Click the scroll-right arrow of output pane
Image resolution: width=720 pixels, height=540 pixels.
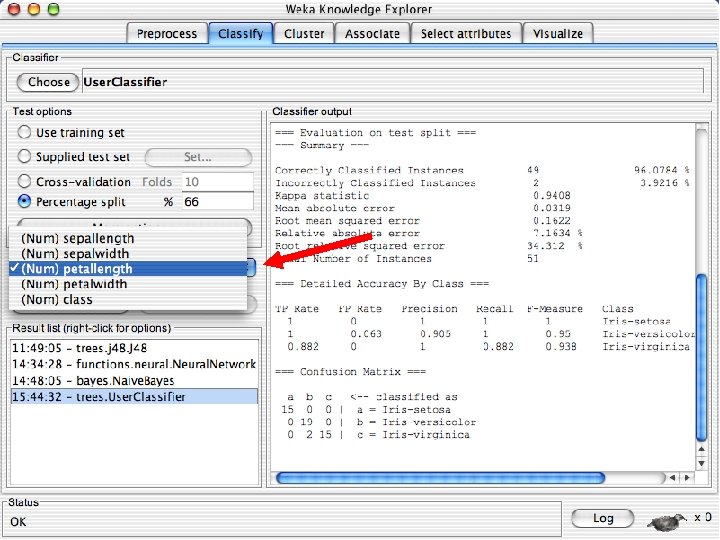687,478
